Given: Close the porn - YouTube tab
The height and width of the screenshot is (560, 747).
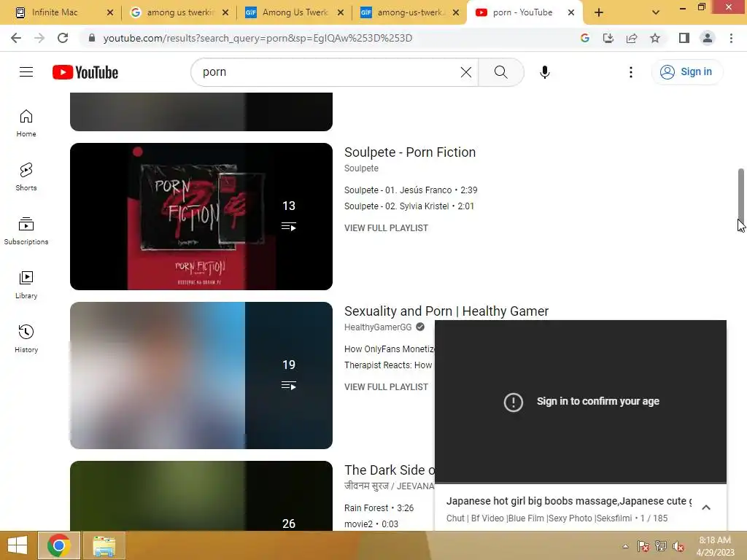Looking at the screenshot, I should point(571,12).
